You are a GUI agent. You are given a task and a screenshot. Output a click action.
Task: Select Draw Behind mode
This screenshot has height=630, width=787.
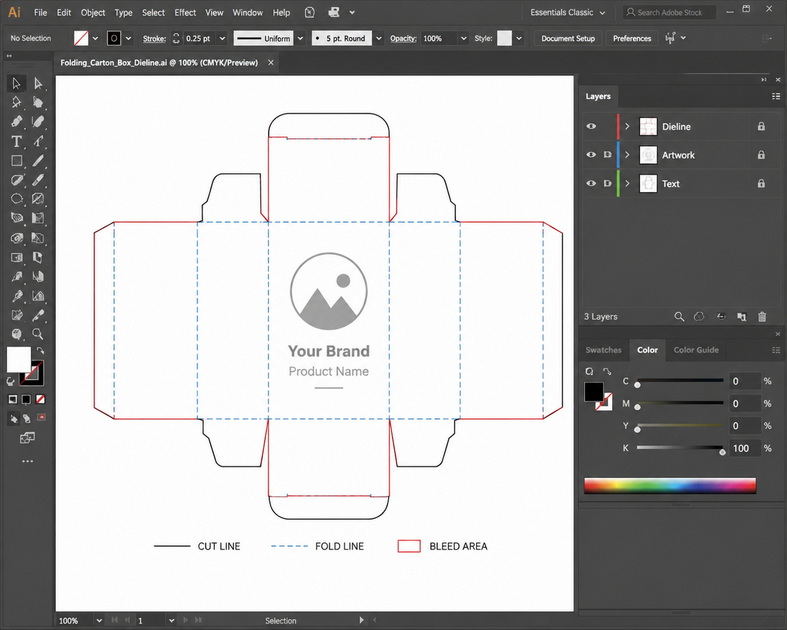tap(27, 418)
